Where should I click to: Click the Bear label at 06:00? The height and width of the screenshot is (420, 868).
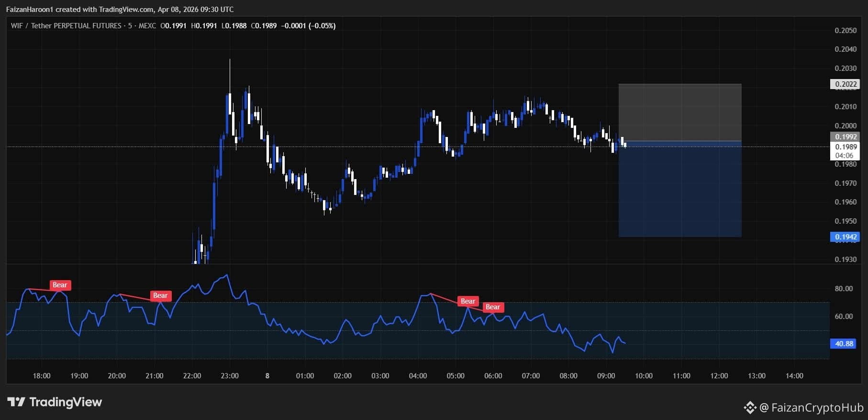point(493,307)
